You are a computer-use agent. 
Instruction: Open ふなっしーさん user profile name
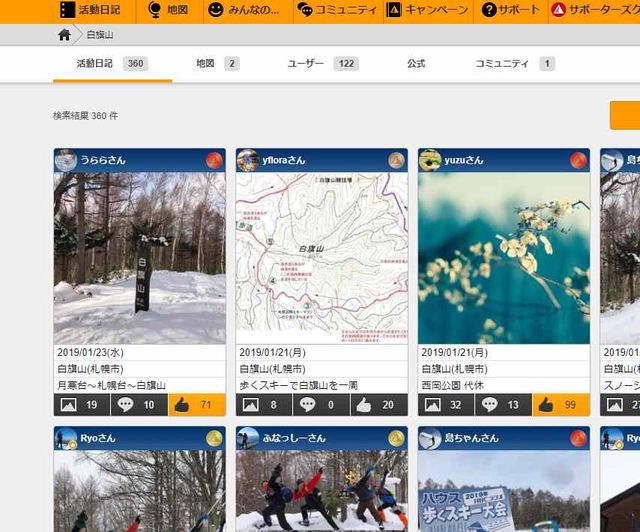click(294, 438)
